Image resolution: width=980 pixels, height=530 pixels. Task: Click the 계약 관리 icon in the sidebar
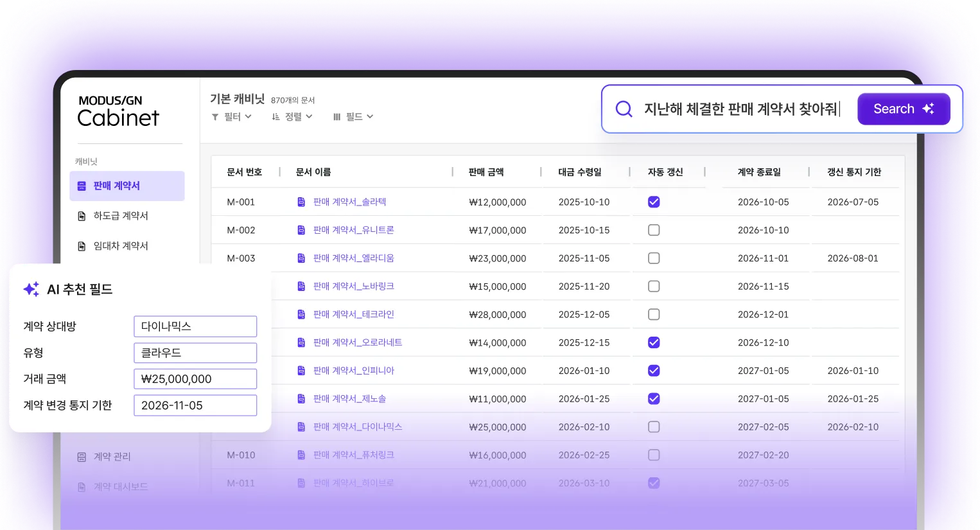(x=80, y=456)
